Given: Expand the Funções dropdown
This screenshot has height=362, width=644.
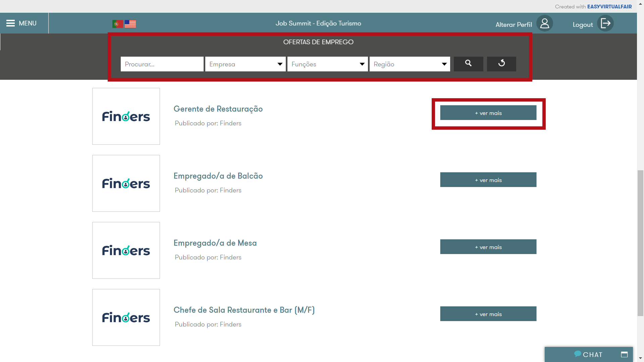Looking at the screenshot, I should tap(328, 64).
